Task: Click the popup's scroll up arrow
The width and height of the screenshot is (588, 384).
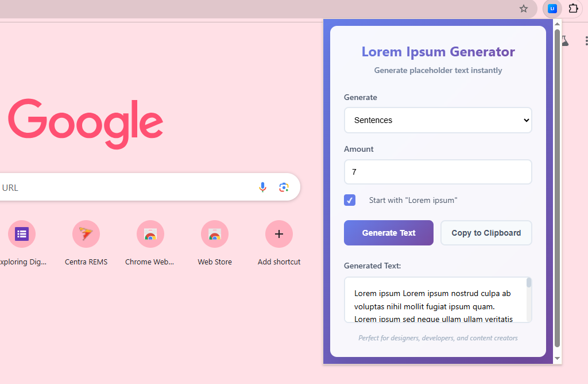Action: pyautogui.click(x=556, y=25)
